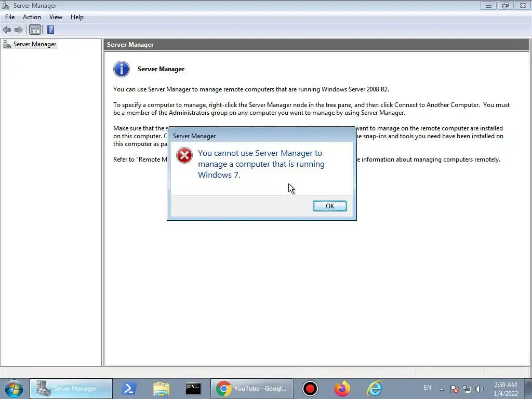Open the Help menu
Screen dimensions: 532x399
77,17
